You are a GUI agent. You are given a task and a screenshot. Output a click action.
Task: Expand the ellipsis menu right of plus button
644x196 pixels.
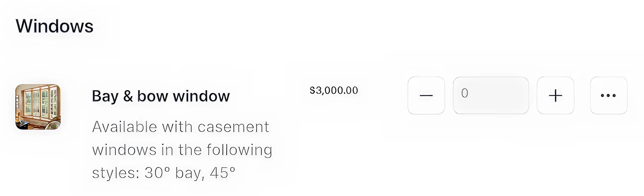click(608, 96)
